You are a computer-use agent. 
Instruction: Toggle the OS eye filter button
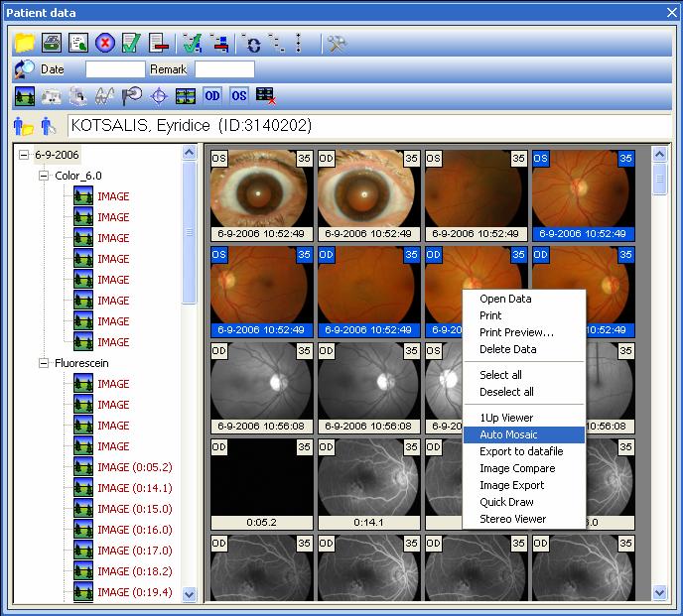[239, 96]
